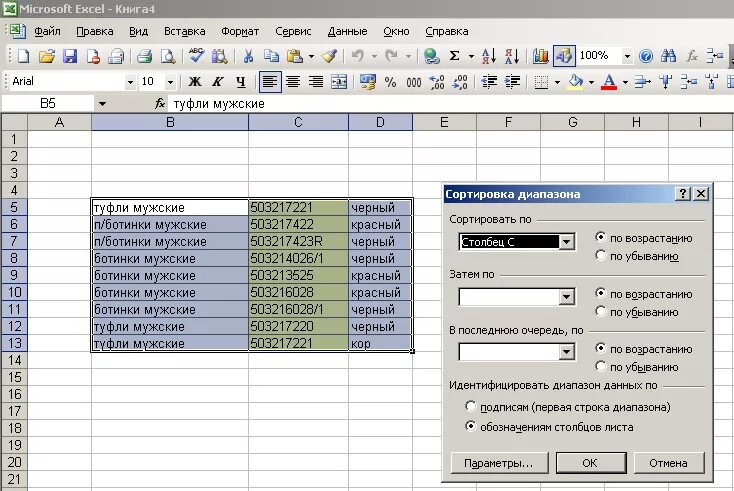Select first 'по убыванию' radio for Сортировать по

(x=601, y=256)
